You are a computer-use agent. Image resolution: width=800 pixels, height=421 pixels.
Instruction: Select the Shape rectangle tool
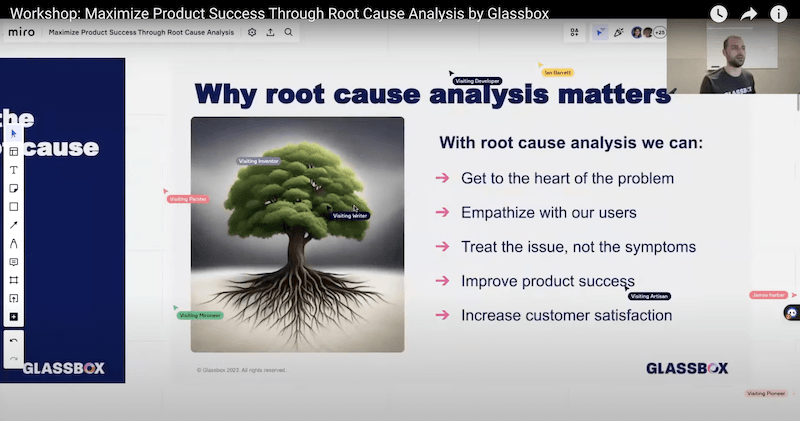14,207
